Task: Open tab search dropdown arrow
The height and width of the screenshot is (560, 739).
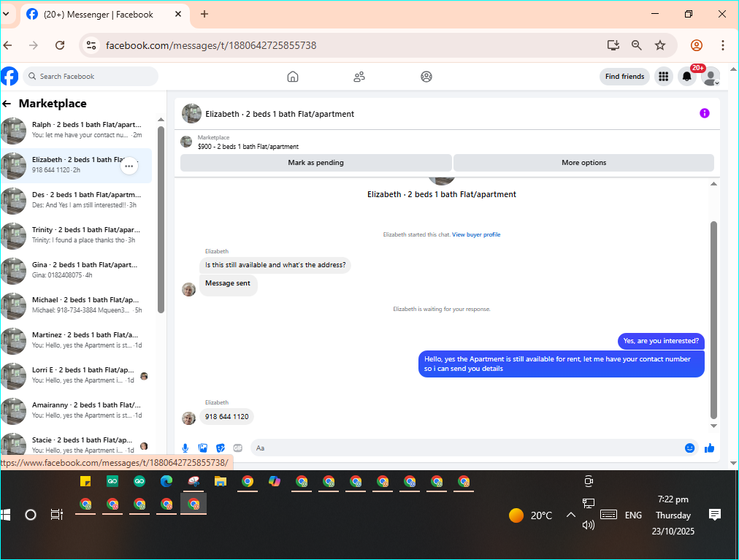Action: point(6,14)
